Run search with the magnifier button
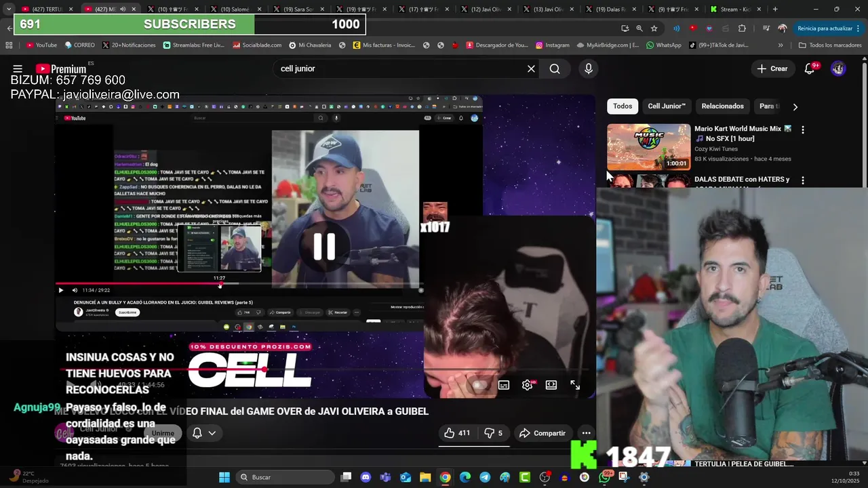868x488 pixels. [555, 68]
